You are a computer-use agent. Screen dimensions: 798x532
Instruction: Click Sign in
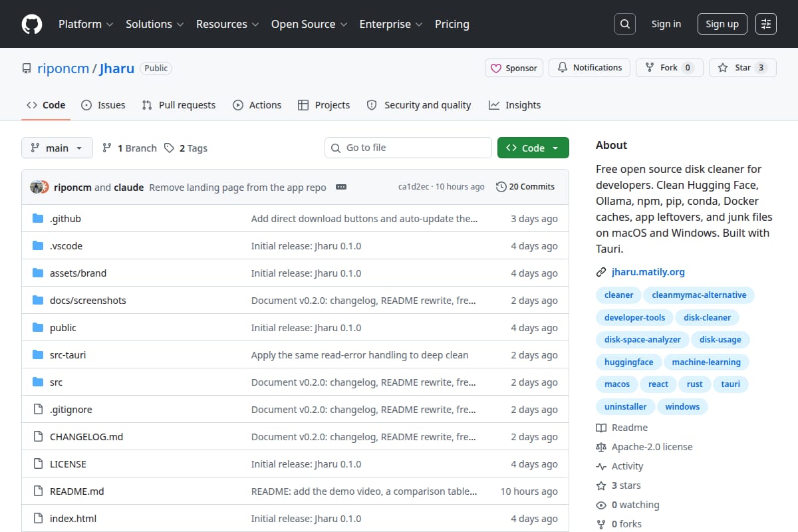tap(666, 24)
